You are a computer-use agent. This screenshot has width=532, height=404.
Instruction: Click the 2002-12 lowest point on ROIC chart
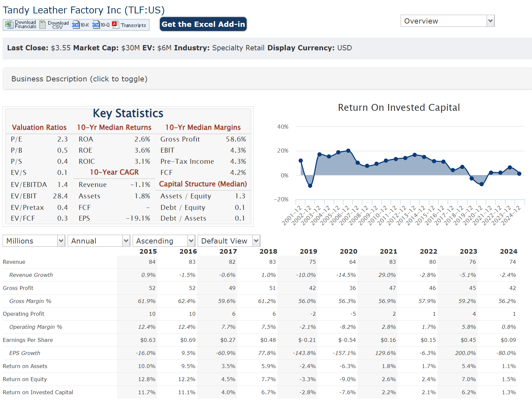coord(310,186)
